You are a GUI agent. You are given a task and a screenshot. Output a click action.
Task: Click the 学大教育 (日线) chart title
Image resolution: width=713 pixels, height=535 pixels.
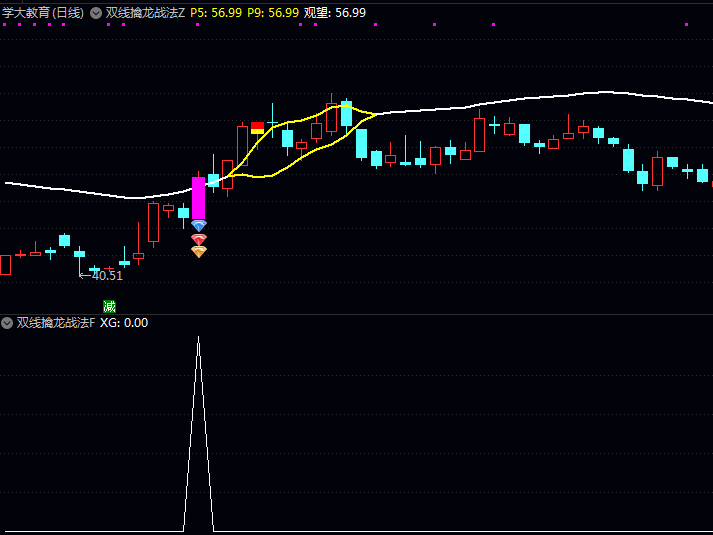pyautogui.click(x=43, y=13)
